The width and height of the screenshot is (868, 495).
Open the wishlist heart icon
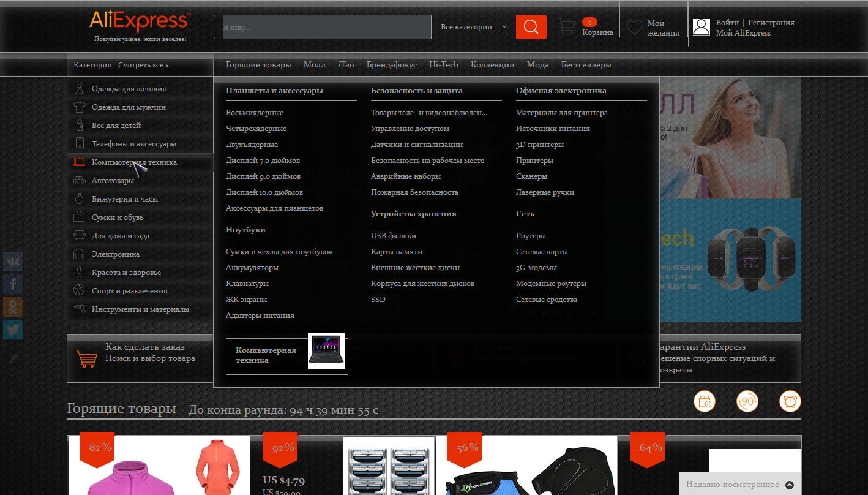[x=634, y=28]
